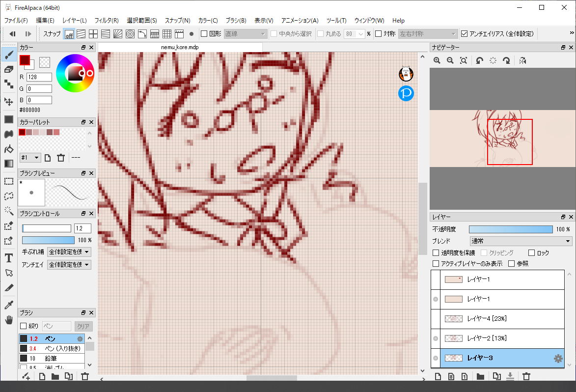Viewport: 576px width, 392px height.
Task: Choose the Bucket fill tool
Action: click(8, 149)
